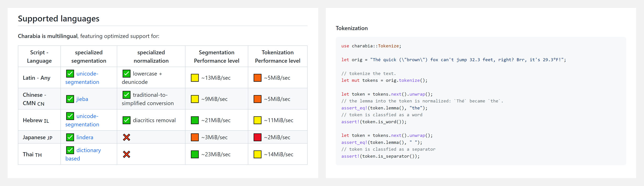The width and height of the screenshot is (644, 186).
Task: Click the '~2MiB/sec' value
Action: point(277,137)
